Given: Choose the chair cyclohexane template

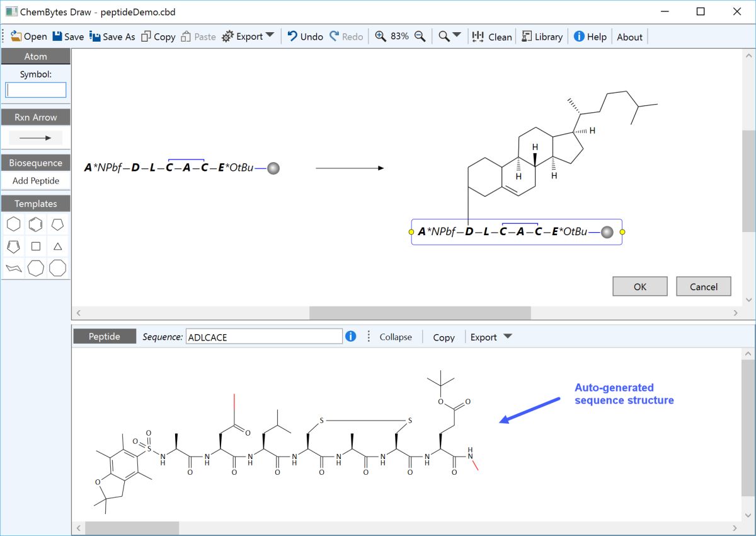Looking at the screenshot, I should [14, 268].
